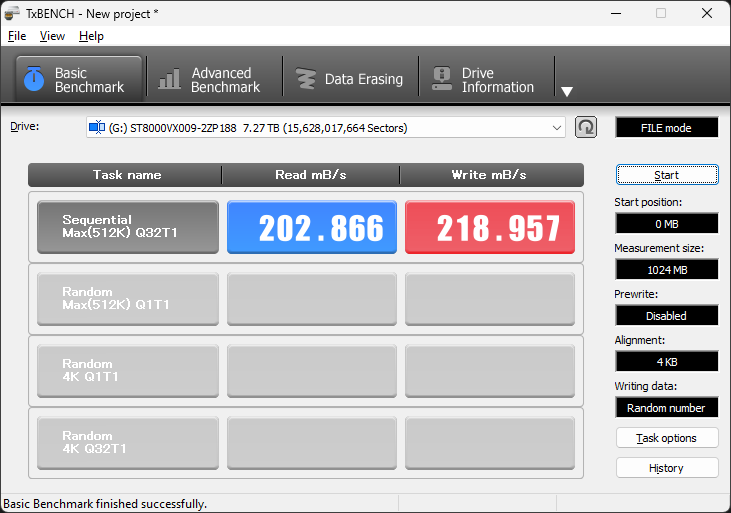Click the Drive Information icon
The height and width of the screenshot is (513, 731).
[x=440, y=79]
